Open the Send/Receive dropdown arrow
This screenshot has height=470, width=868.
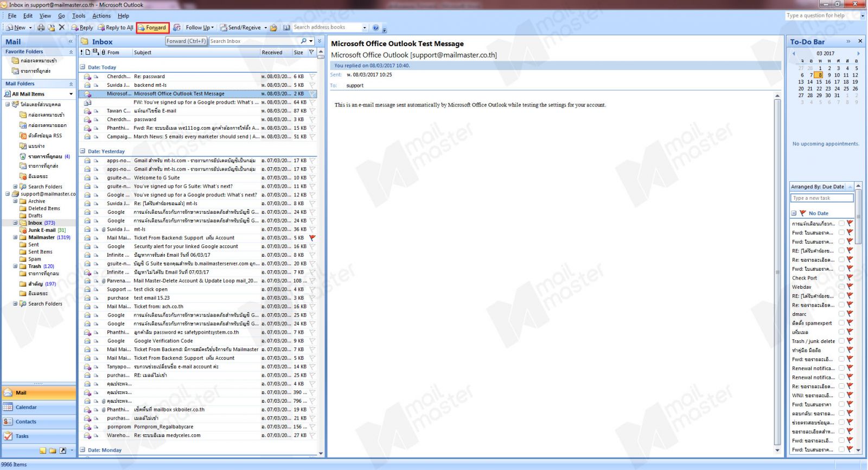click(265, 27)
